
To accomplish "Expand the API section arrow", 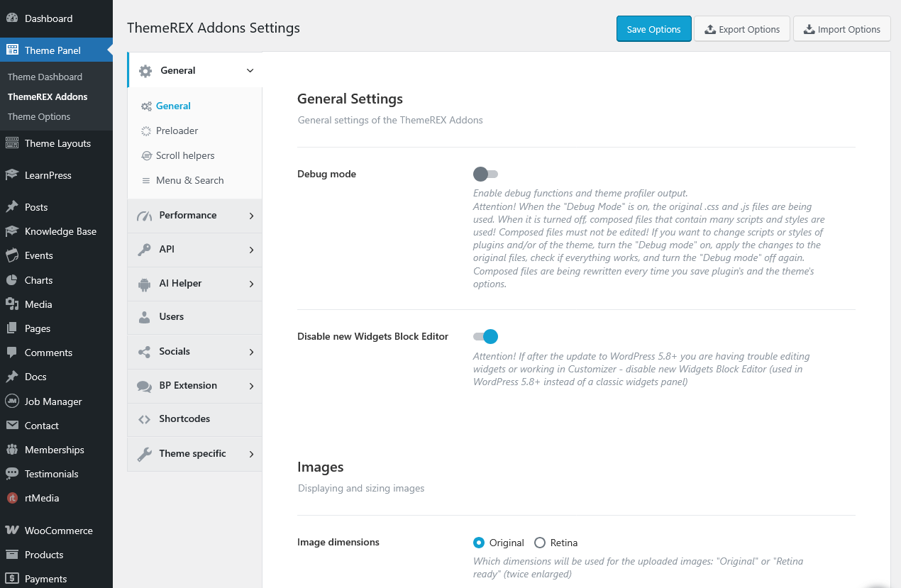I will [251, 250].
